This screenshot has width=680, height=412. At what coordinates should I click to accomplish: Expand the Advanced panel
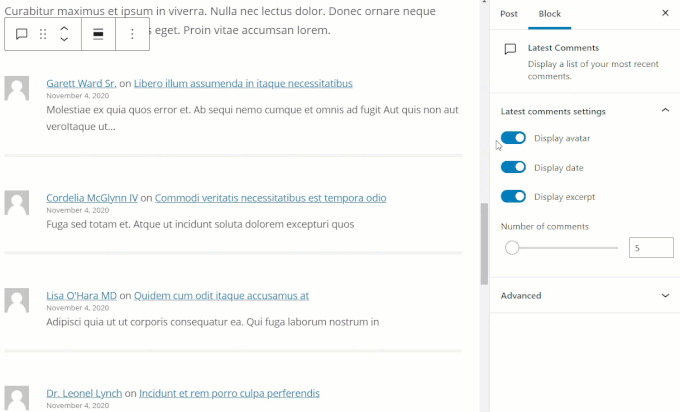(x=585, y=295)
